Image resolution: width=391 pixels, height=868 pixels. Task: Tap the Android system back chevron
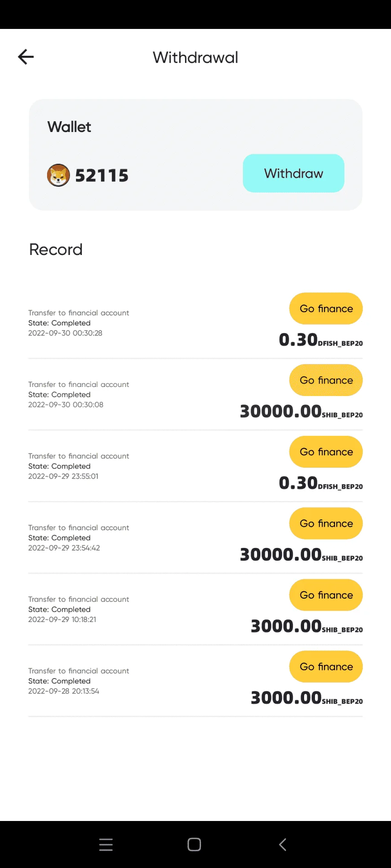[x=282, y=844]
